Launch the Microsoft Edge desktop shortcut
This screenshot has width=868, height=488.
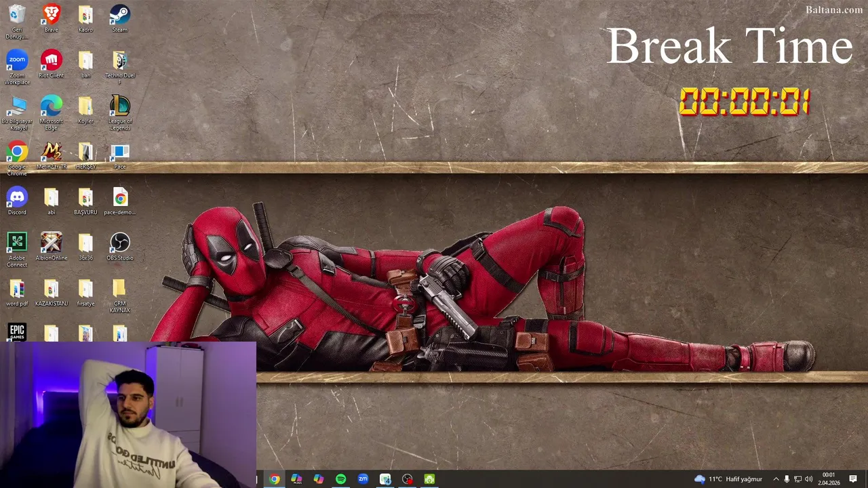point(52,113)
